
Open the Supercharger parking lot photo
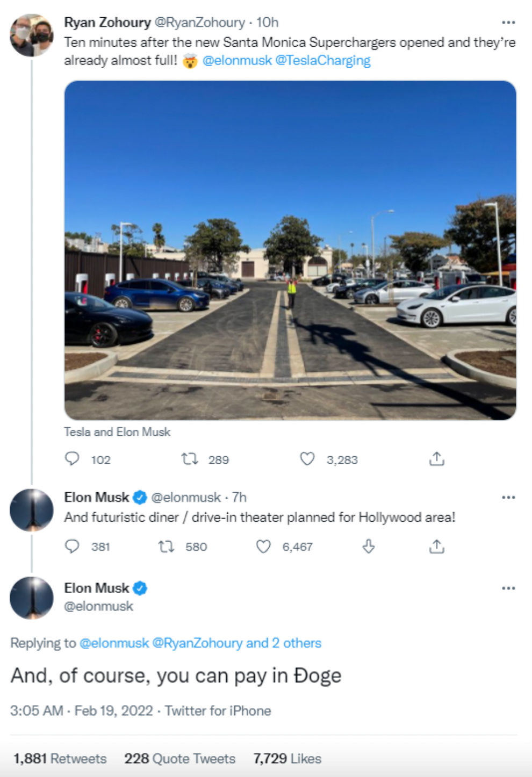290,250
